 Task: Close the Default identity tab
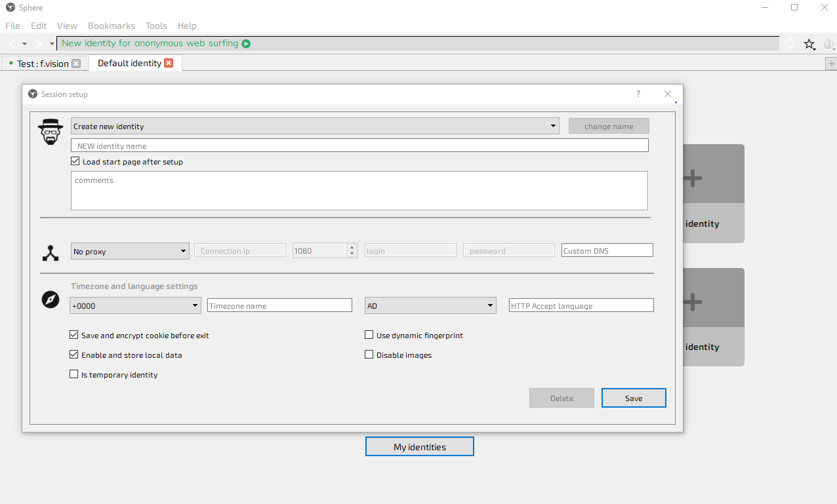(169, 63)
